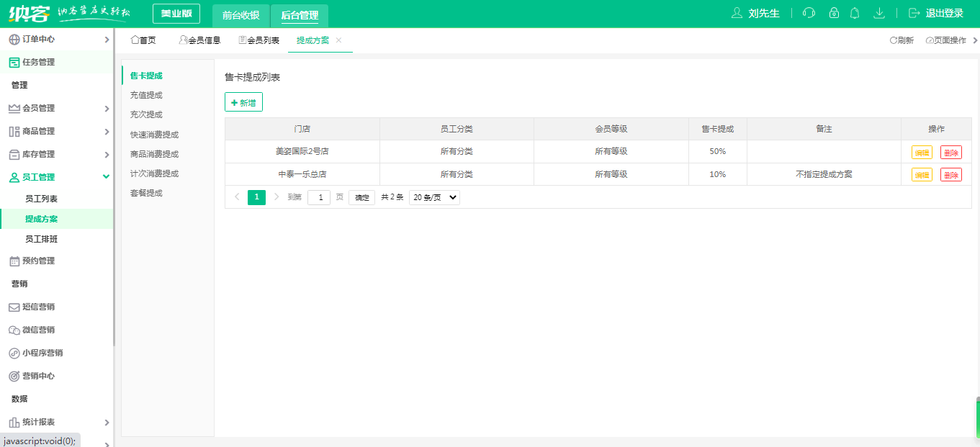Switch to the 后台管理 management tab
Screen dimensions: 980x447
(x=299, y=14)
